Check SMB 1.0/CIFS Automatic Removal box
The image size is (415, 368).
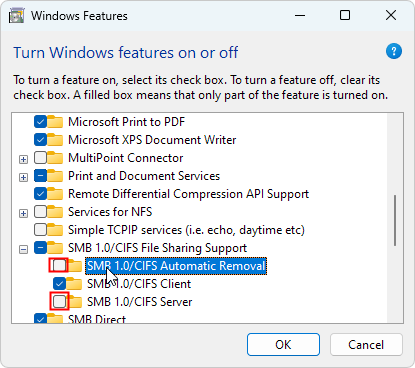tap(59, 266)
